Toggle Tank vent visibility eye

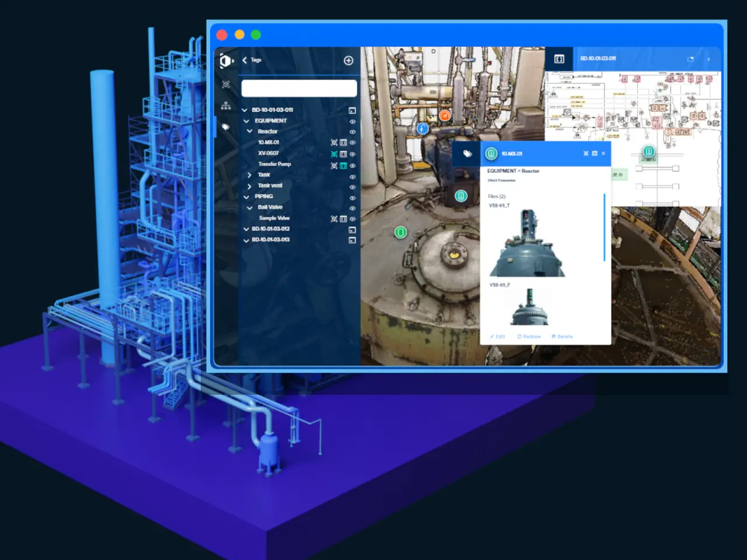[x=352, y=187]
